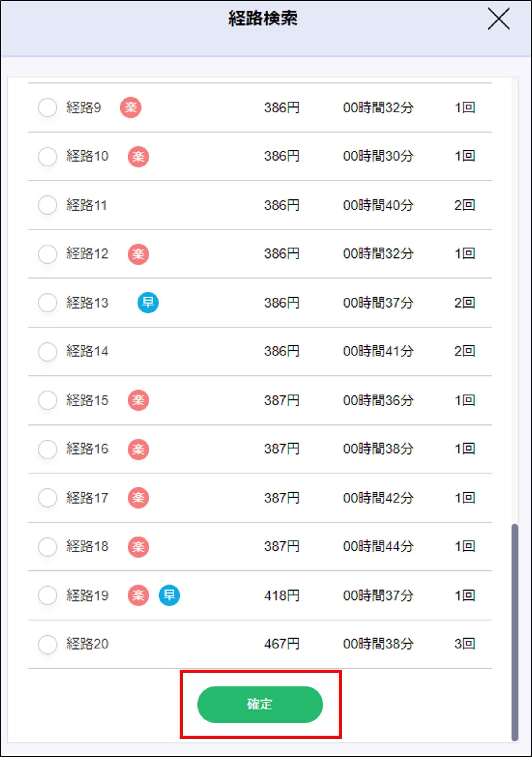532x757 pixels.
Task: Select the radio button for 経路20
Action: (47, 644)
